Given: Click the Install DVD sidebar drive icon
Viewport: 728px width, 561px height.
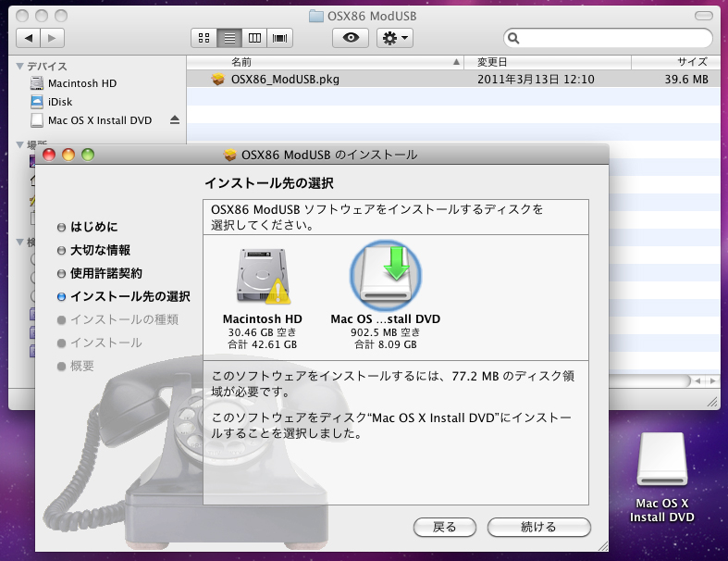Looking at the screenshot, I should (37, 120).
